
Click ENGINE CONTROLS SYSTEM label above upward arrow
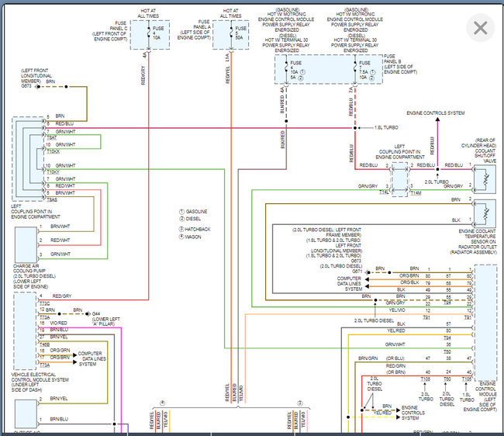436,113
